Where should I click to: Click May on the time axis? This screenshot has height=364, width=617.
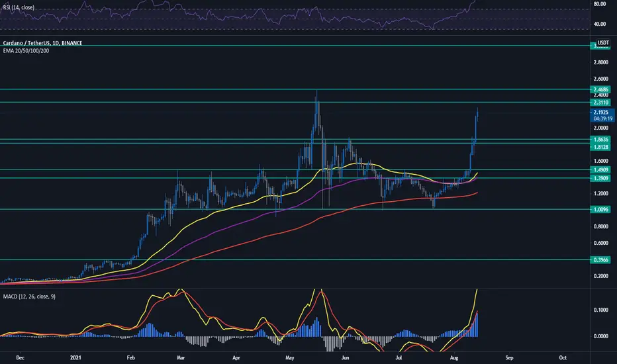(x=289, y=357)
